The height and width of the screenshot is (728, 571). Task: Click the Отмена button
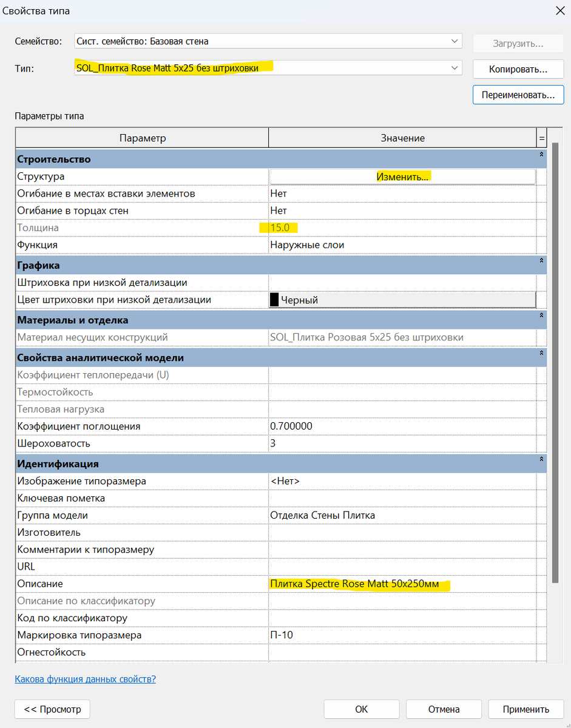click(444, 709)
